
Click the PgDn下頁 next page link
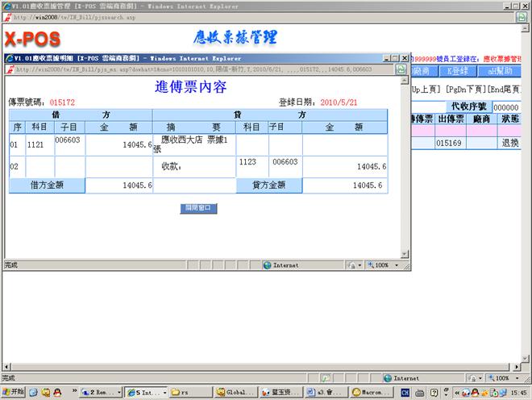(465, 89)
